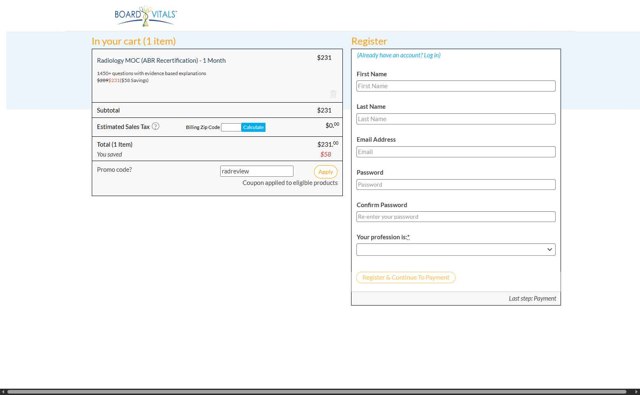The image size is (640, 395).
Task: Click the horizontal scrollbar at bottom
Action: click(x=316, y=392)
